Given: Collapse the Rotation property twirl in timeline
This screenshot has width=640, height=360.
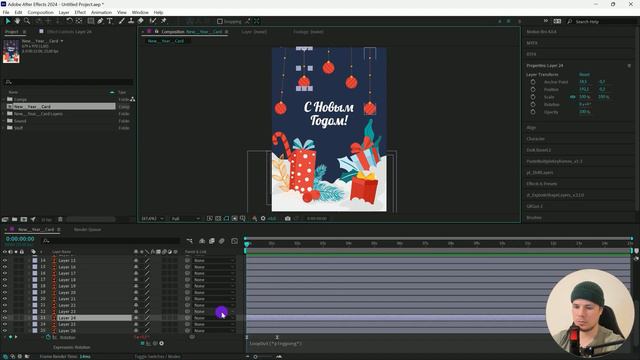Looking at the screenshot, I should [42, 338].
